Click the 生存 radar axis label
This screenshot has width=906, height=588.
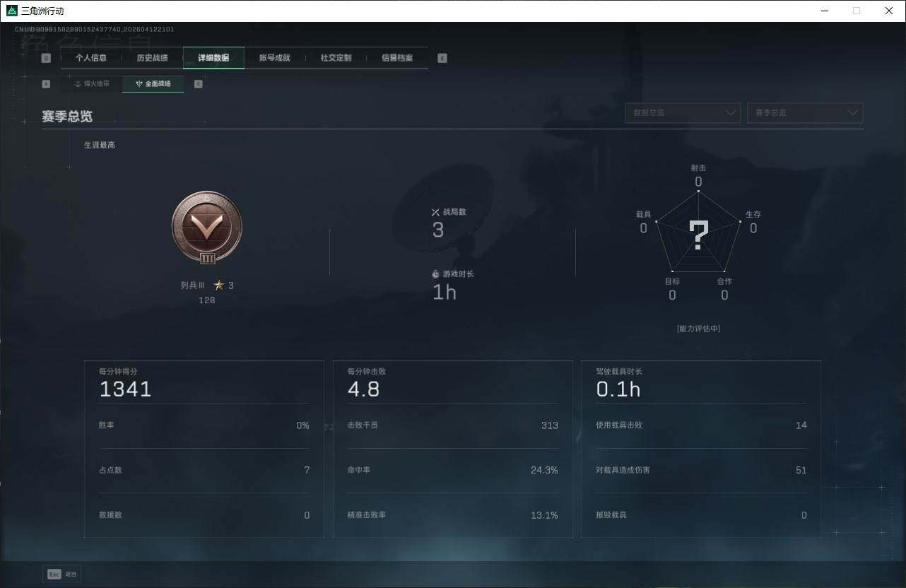pyautogui.click(x=753, y=214)
